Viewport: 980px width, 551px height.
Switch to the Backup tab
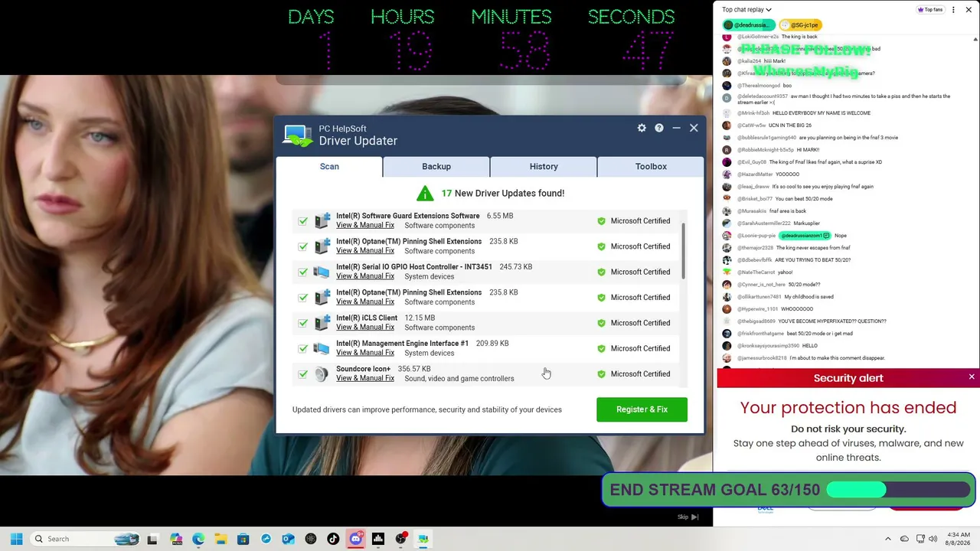436,166
